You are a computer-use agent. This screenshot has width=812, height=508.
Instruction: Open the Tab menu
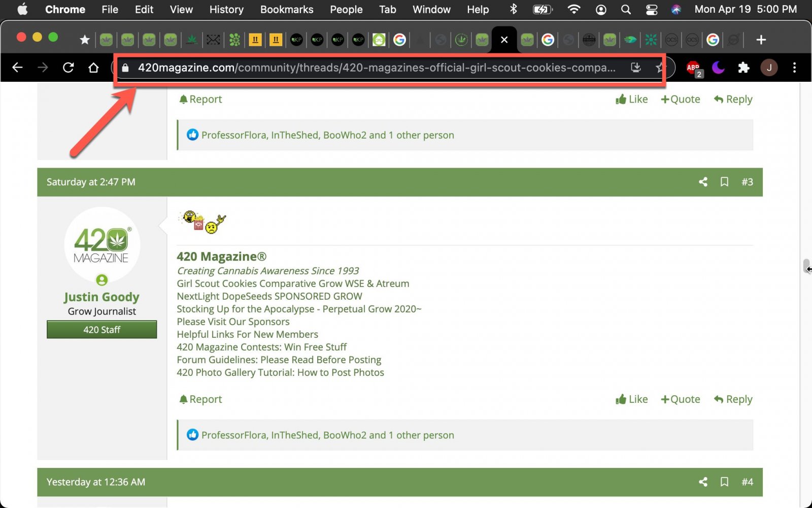387,9
